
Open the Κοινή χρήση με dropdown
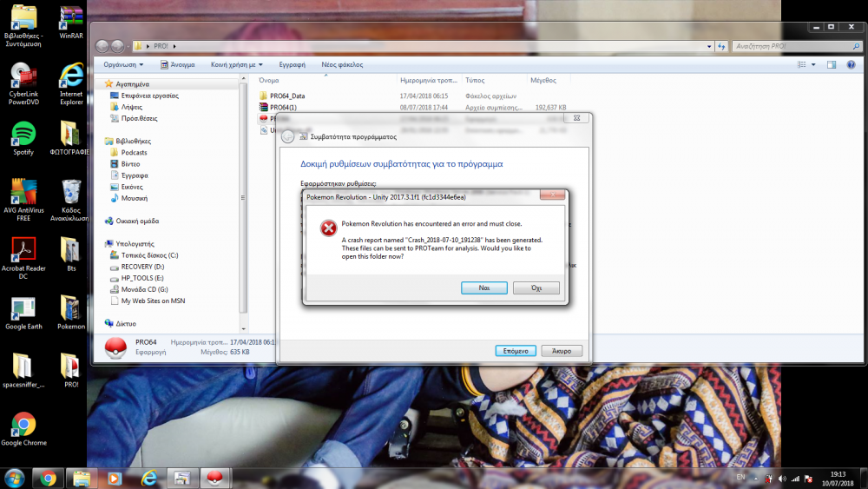236,65
